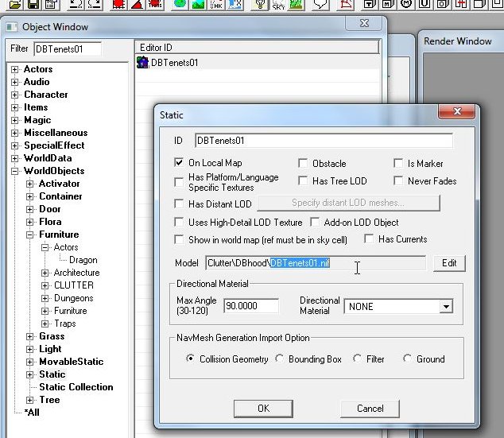Select the Traps tree item
The width and height of the screenshot is (504, 438).
click(65, 324)
